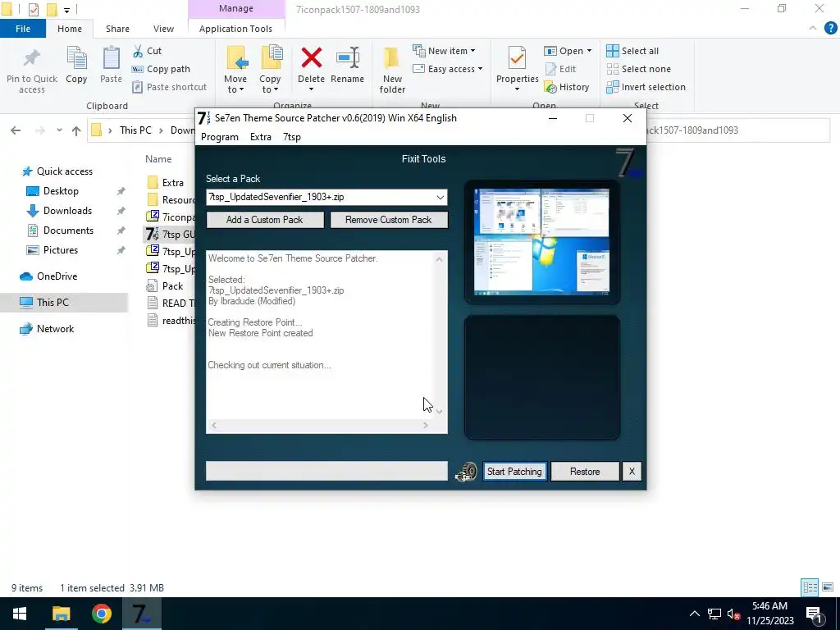Screen dimensions: 840x630
Task: Select Network in navigation pane
Action: (x=55, y=328)
